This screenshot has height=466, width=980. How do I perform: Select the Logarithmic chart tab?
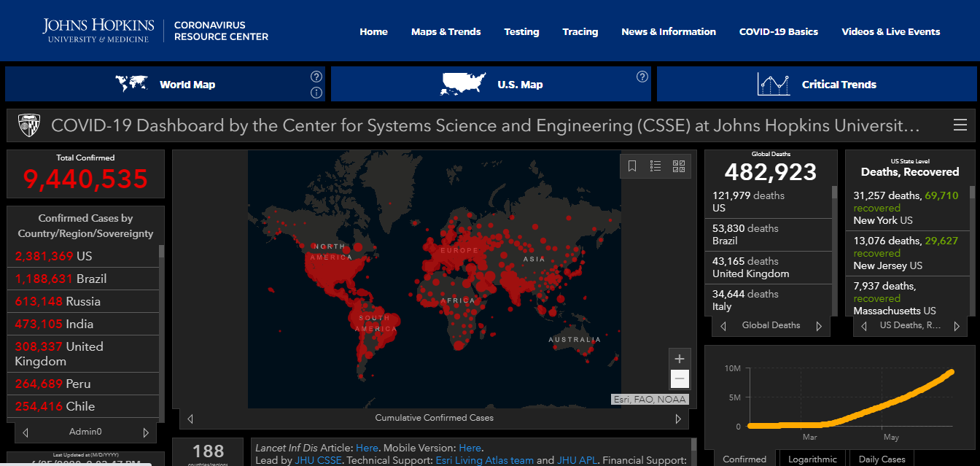813,458
